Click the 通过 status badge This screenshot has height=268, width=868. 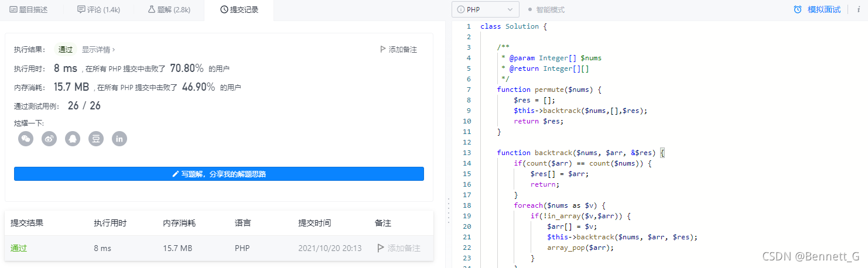click(65, 50)
